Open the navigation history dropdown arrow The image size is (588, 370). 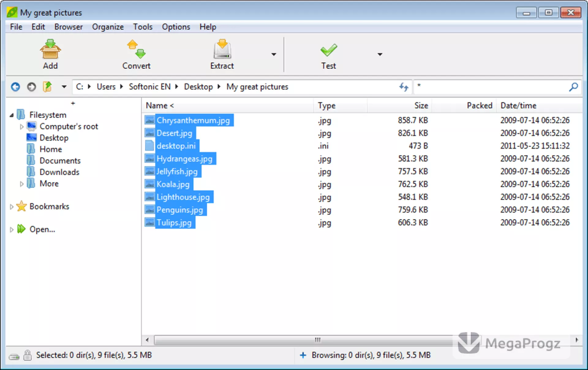pyautogui.click(x=64, y=87)
